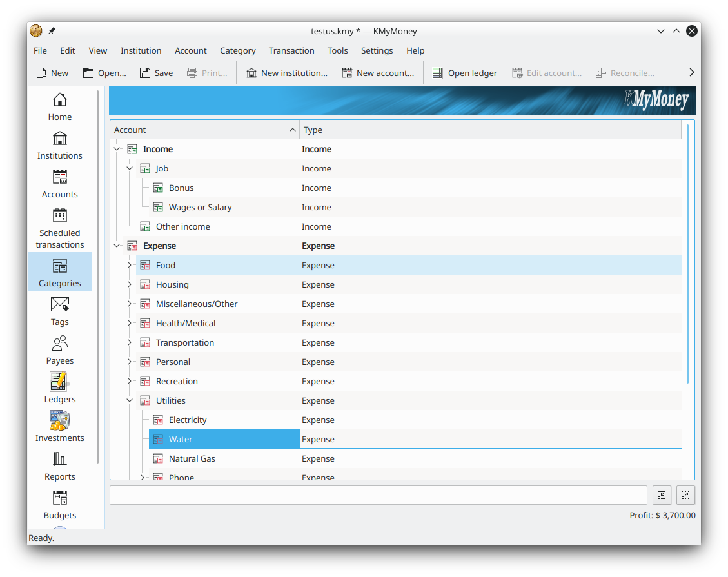Collapse the Job income group
The width and height of the screenshot is (728, 577).
coord(130,168)
